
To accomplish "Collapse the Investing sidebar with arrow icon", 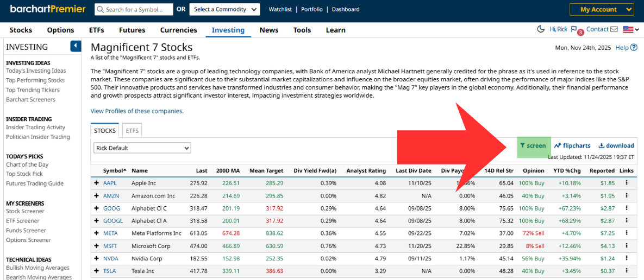I will (x=76, y=46).
